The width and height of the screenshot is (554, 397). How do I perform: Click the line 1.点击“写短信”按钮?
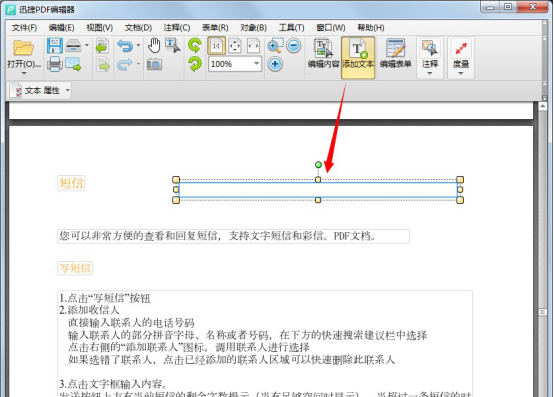pos(105,298)
